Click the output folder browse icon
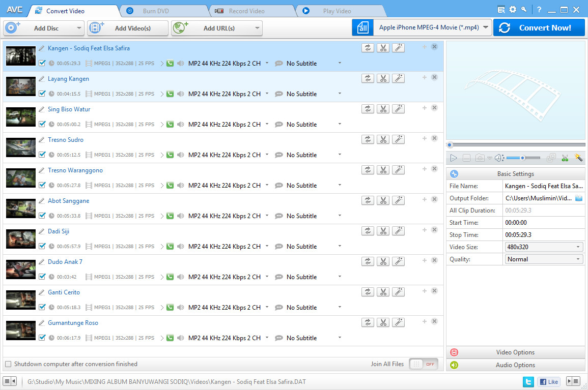 pos(579,198)
